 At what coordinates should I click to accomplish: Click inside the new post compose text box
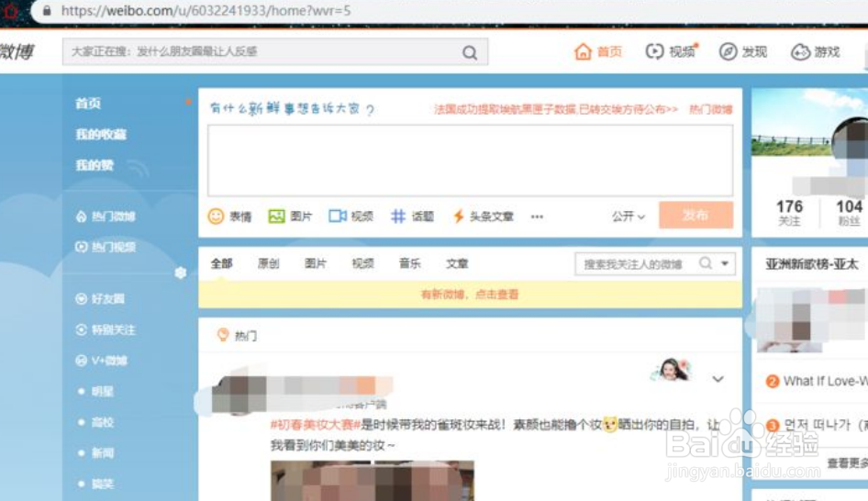pos(470,161)
